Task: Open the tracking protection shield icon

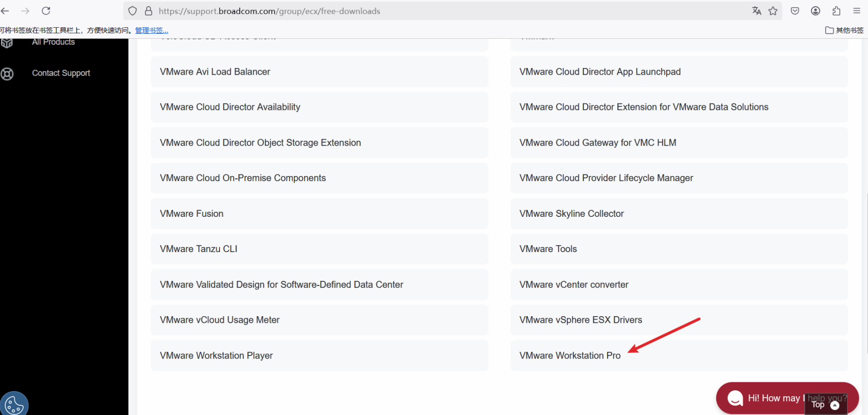Action: pos(133,11)
